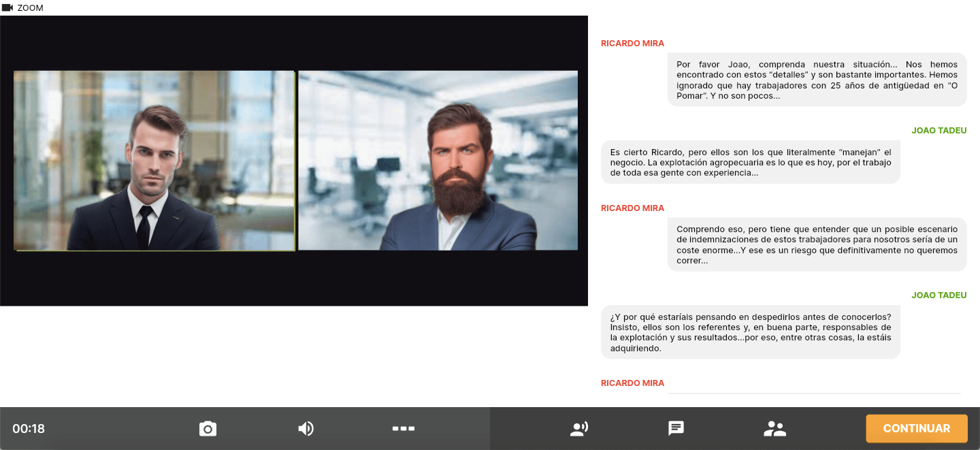Show the participants icon panel
Image resolution: width=980 pixels, height=450 pixels.
pyautogui.click(x=774, y=428)
